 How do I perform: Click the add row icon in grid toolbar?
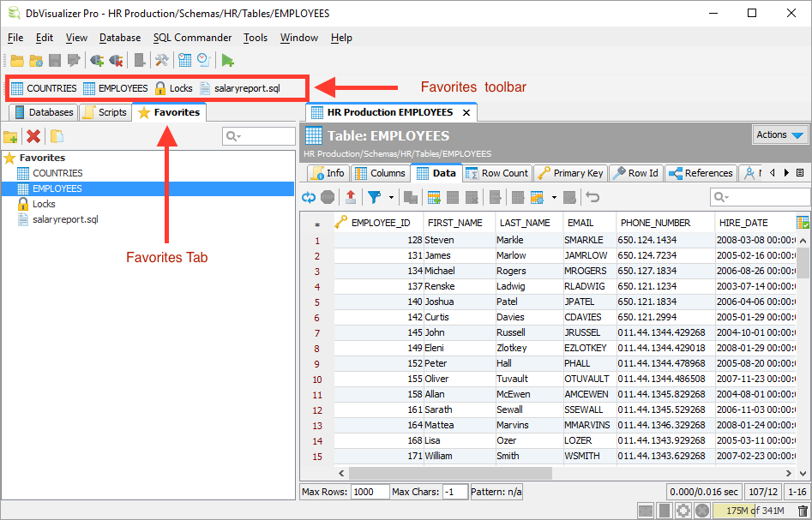[435, 198]
